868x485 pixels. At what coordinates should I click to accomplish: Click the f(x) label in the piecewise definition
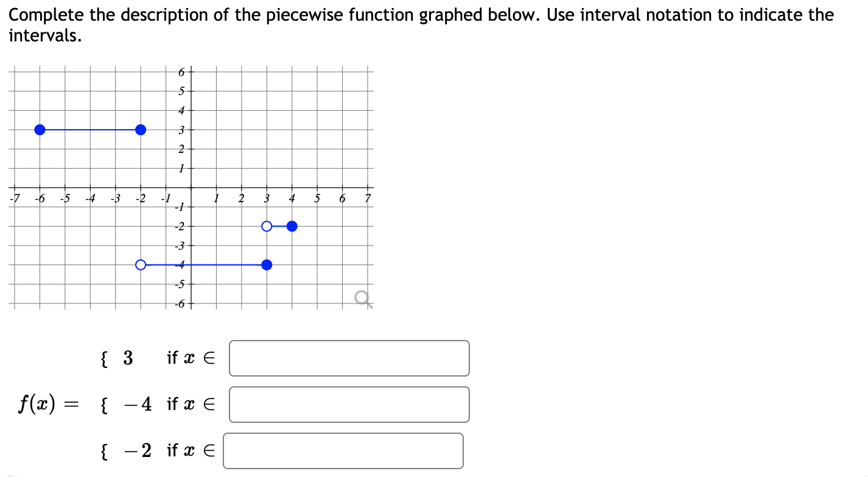37,405
